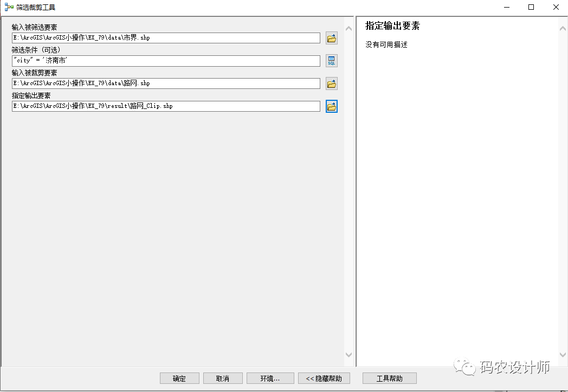This screenshot has height=392, width=568.
Task: Click the 筛选裁剪工具 title bar icon
Action: pyautogui.click(x=9, y=7)
